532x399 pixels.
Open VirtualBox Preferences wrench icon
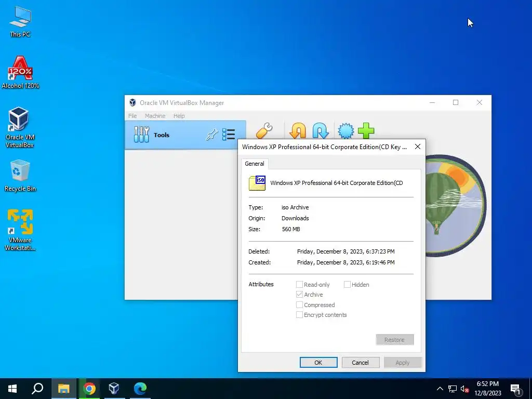coord(264,130)
